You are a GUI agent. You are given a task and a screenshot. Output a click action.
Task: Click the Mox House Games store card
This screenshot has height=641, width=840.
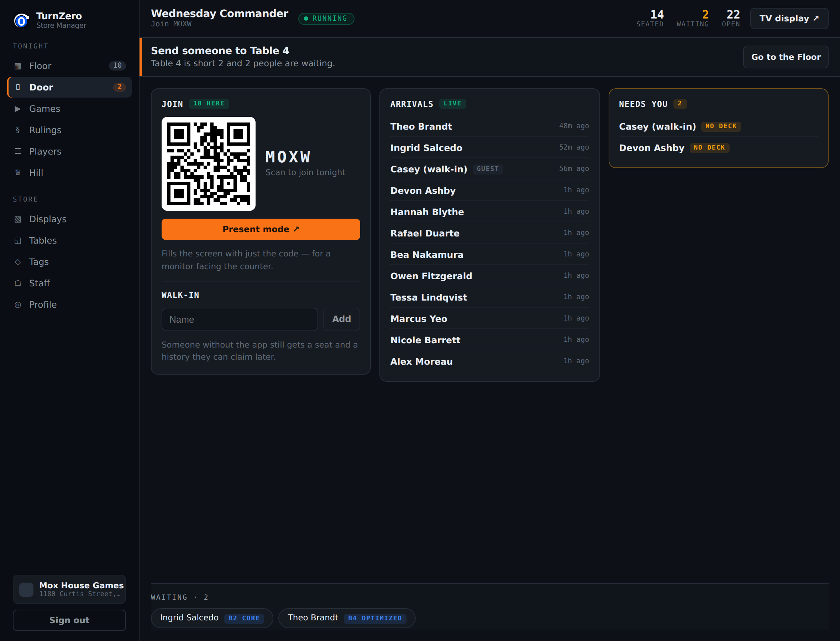(69, 589)
